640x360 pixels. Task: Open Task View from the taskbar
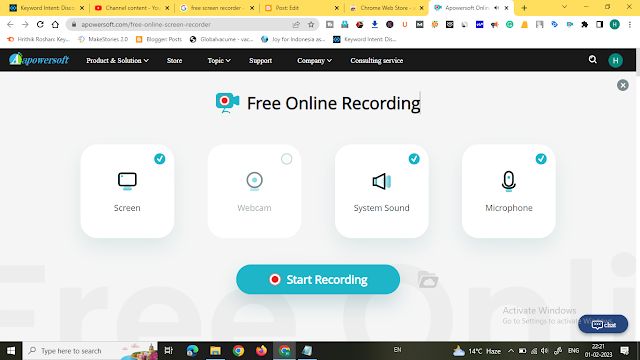tap(168, 351)
